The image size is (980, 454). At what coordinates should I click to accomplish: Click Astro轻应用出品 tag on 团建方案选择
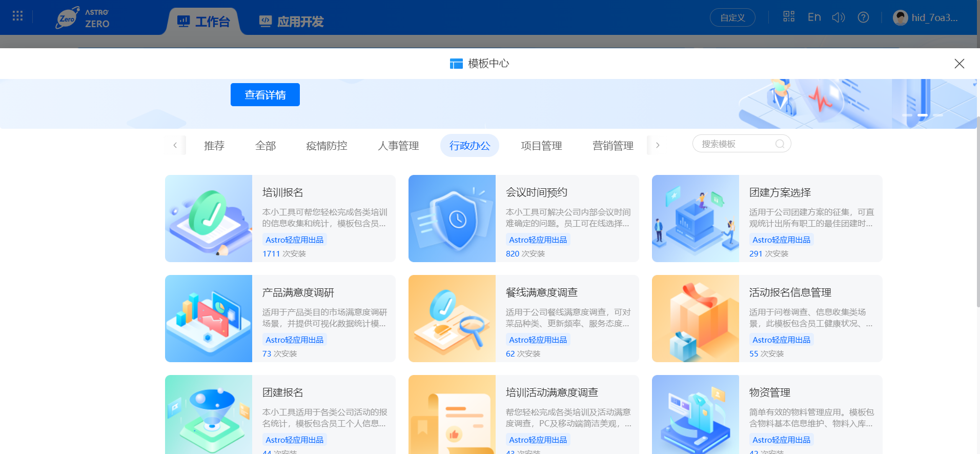pyautogui.click(x=782, y=240)
